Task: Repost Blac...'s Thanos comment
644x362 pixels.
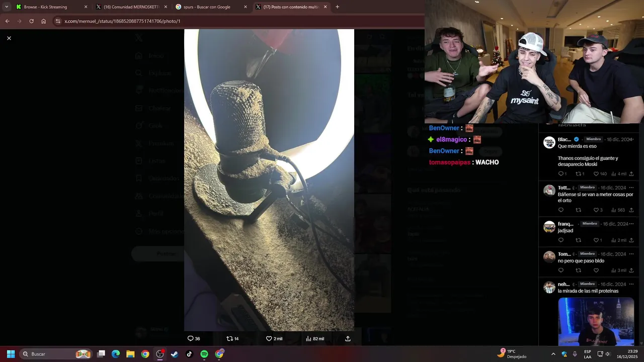Action: 580,174
